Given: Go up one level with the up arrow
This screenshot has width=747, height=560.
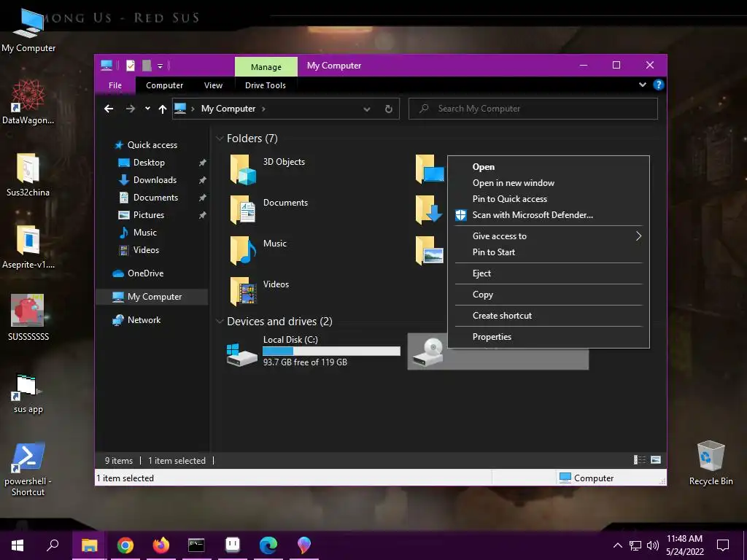Looking at the screenshot, I should (163, 109).
